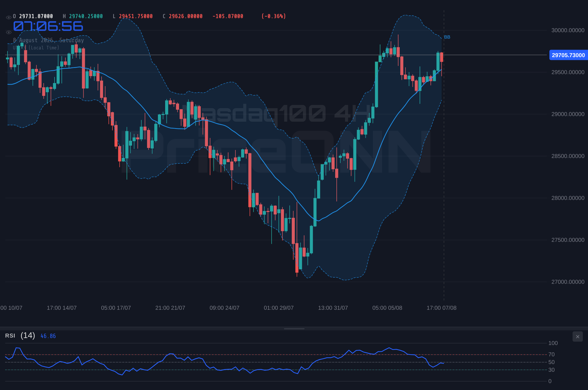This screenshot has height=390, width=588.
Task: Toggle the lower eye icon below the OHLC row
Action: pyautogui.click(x=8, y=32)
